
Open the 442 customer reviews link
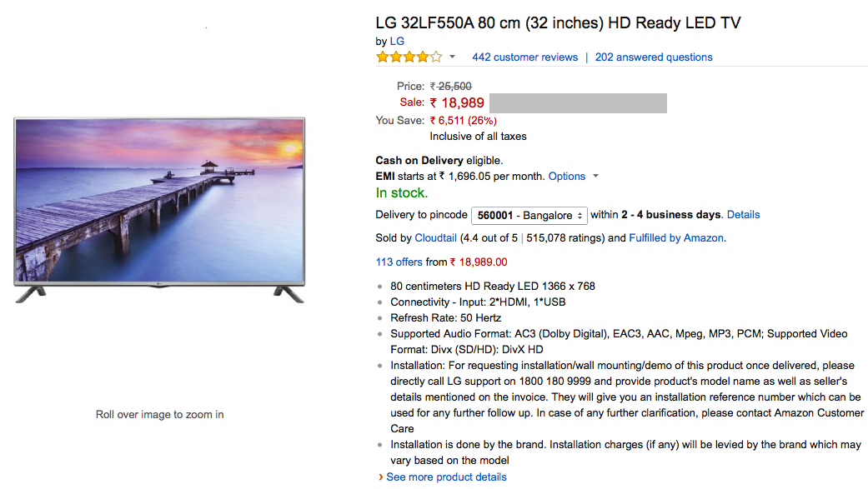coord(524,57)
